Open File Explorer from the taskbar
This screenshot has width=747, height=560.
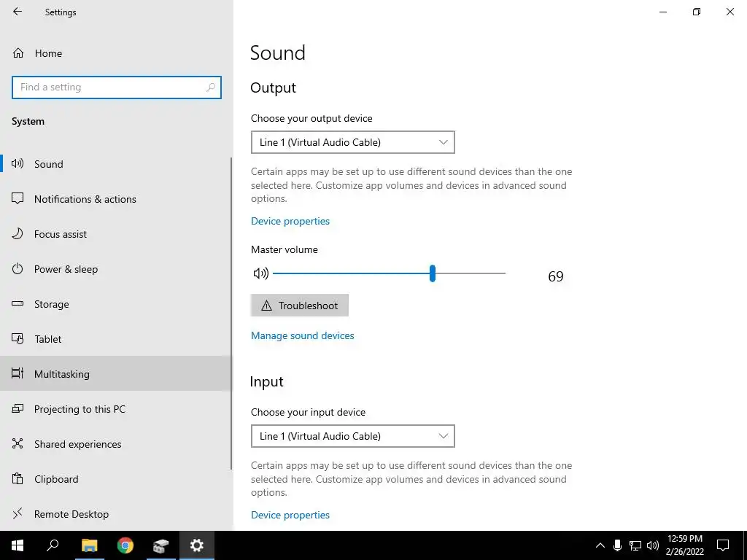[89, 545]
